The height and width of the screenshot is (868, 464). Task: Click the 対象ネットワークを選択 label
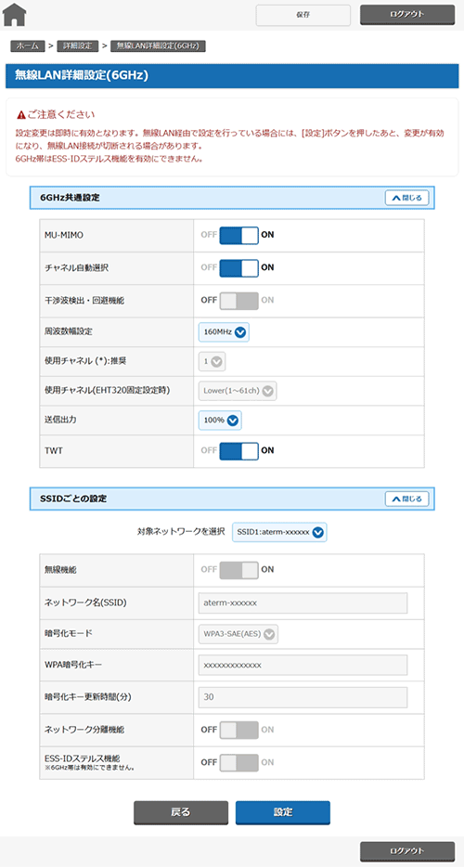tap(181, 532)
